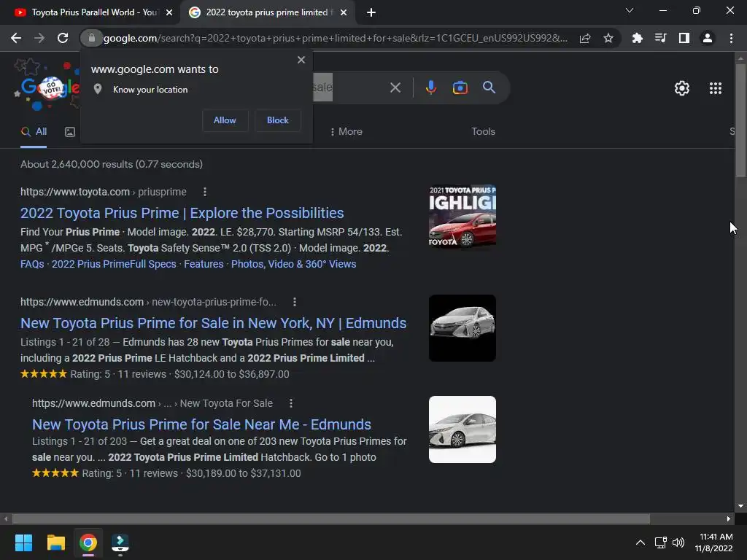
Task: Click the horizontal scrollbar thumb
Action: [x=330, y=519]
